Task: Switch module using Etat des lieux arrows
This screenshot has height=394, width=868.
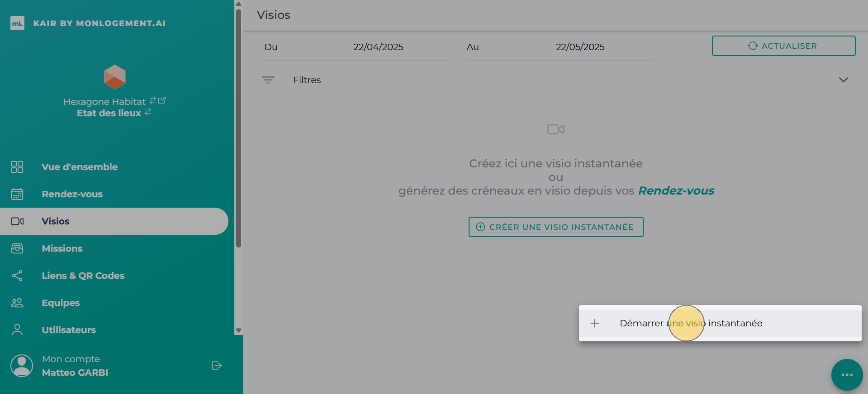Action: [148, 112]
